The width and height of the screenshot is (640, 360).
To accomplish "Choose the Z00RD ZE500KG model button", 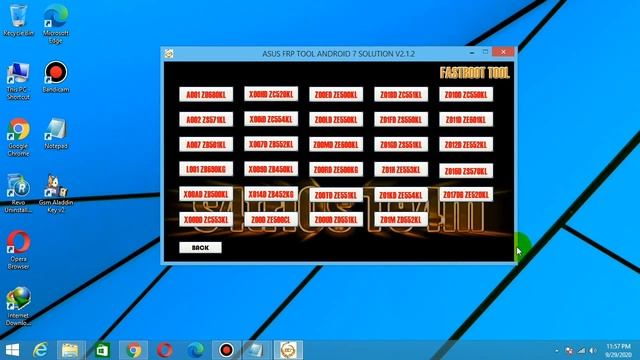I will [336, 169].
